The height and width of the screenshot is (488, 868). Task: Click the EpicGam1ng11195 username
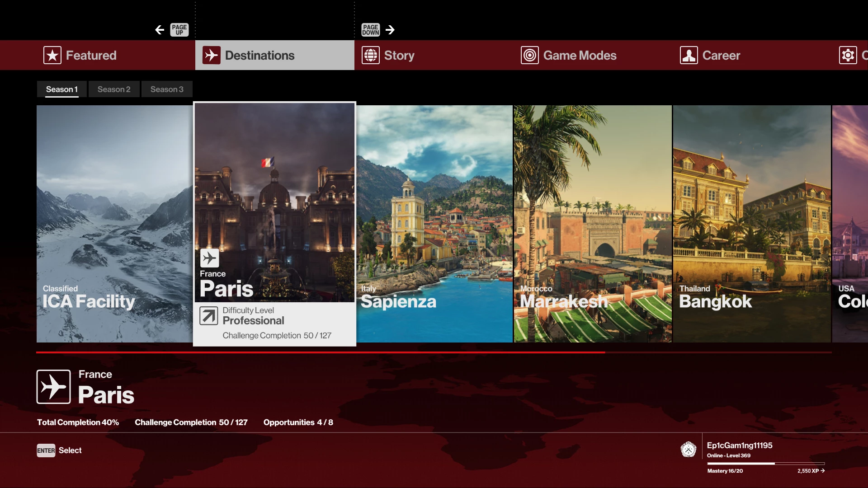(740, 446)
